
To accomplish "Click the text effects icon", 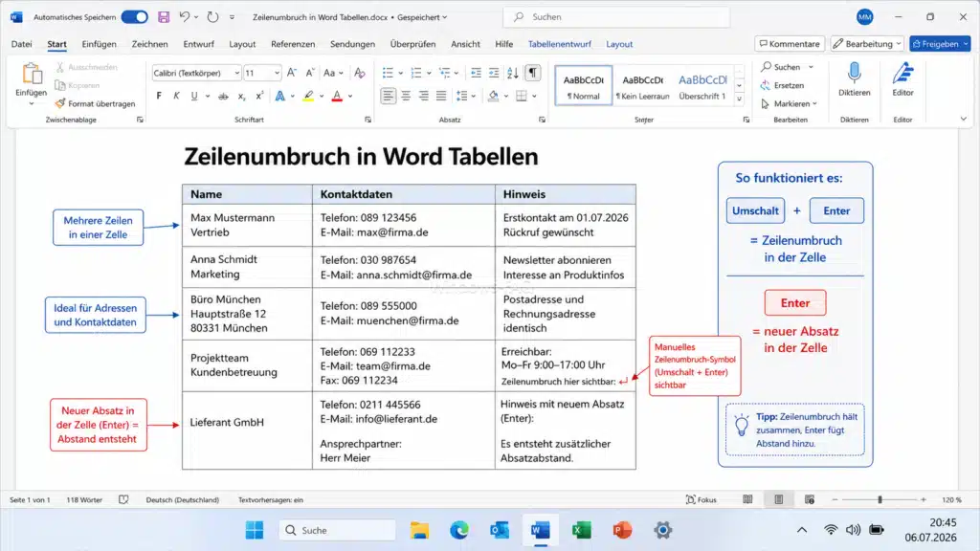I will click(x=280, y=97).
